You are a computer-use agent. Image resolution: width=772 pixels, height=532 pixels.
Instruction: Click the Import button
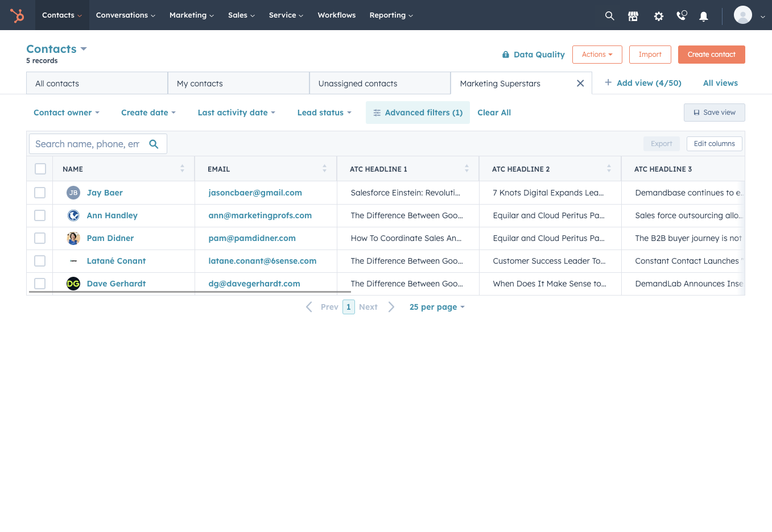[650, 55]
